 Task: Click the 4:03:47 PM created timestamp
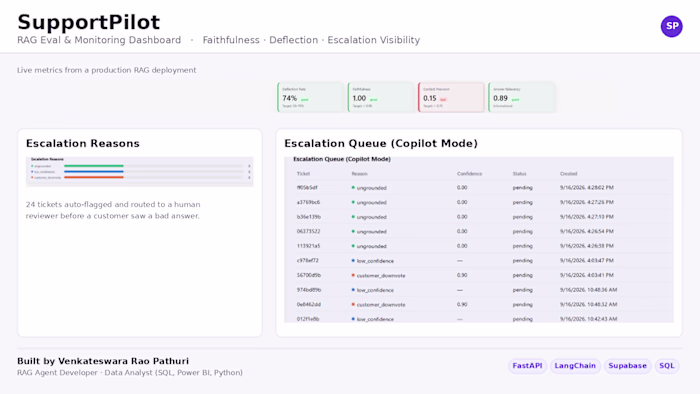pos(587,261)
